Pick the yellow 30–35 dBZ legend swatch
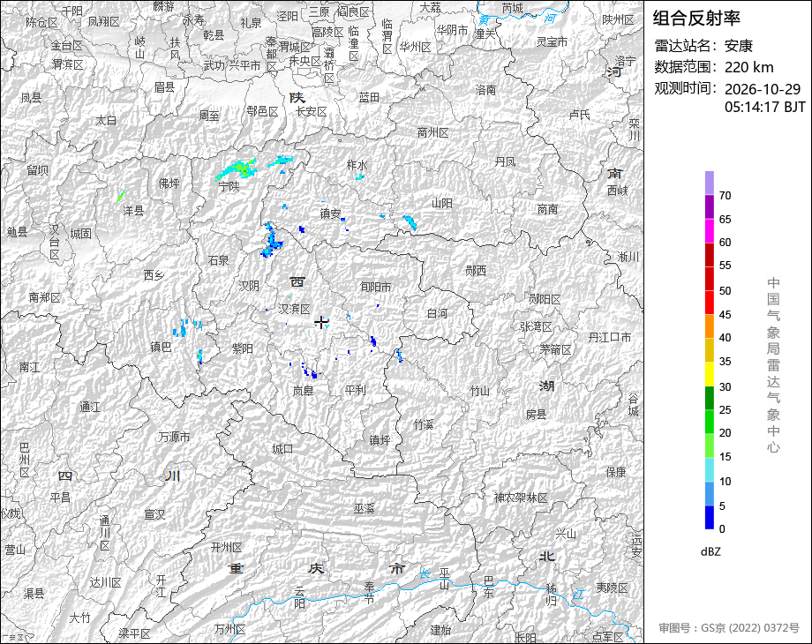This screenshot has height=644, width=812. [710, 374]
